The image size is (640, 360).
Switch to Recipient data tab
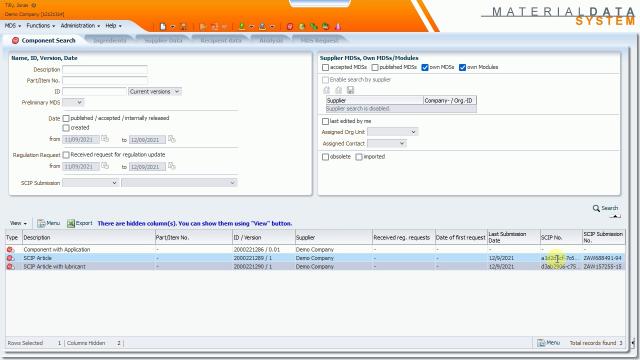pos(221,40)
